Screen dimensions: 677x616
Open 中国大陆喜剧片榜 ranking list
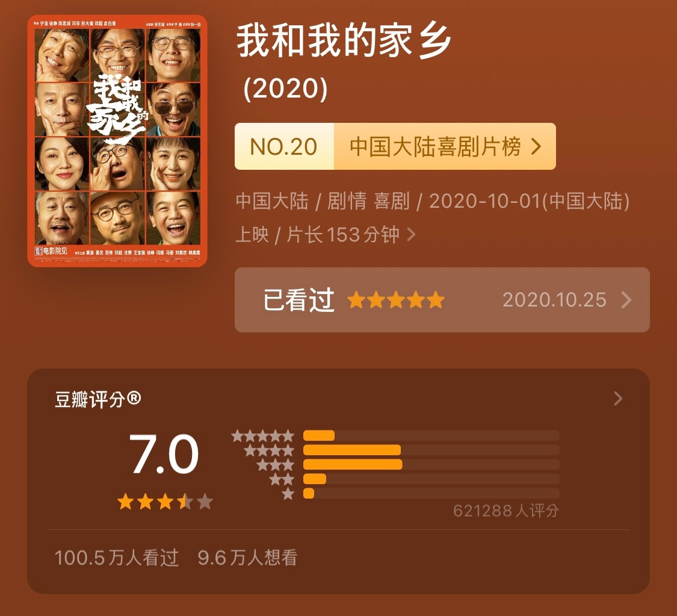pos(435,146)
